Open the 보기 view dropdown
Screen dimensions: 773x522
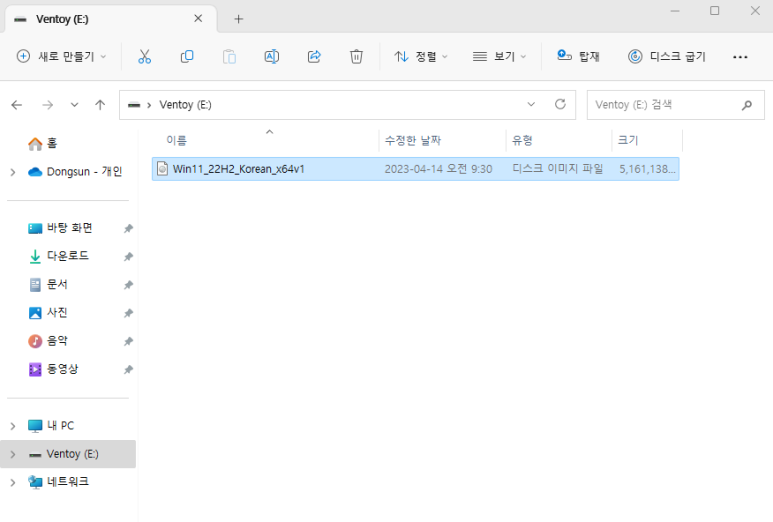click(499, 57)
